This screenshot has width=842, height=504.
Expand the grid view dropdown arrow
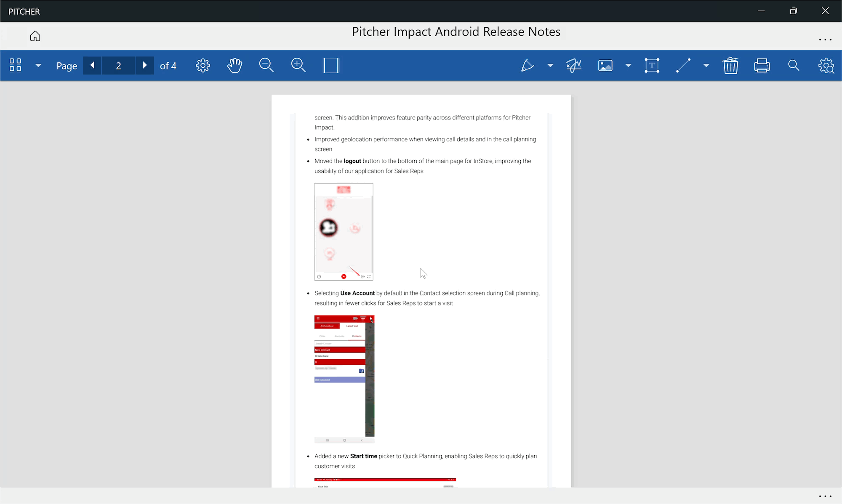tap(38, 65)
